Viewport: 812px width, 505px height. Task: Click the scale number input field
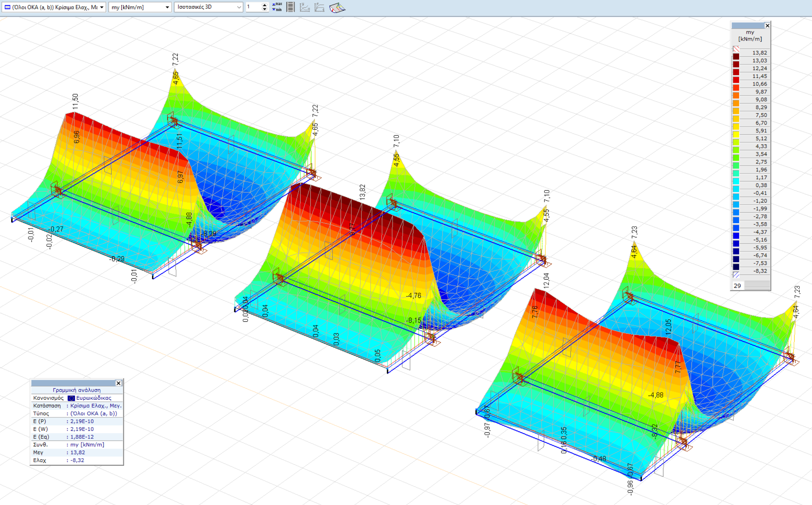tap(253, 7)
